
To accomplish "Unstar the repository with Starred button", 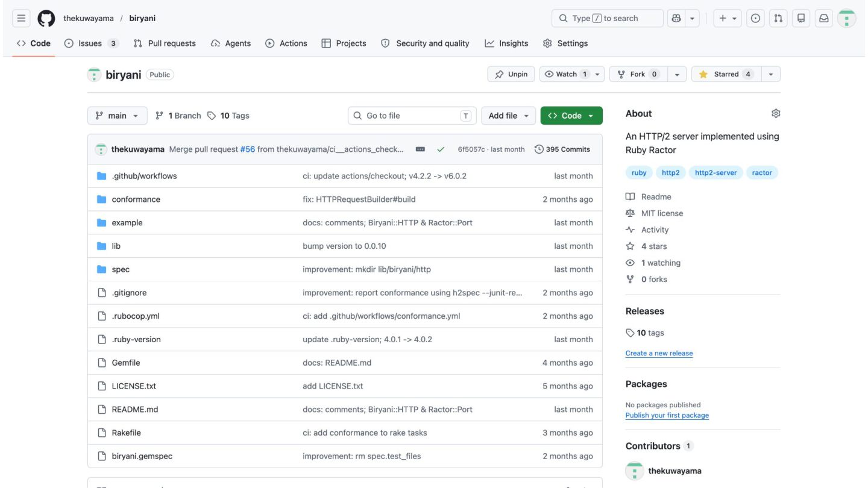I will tap(726, 74).
